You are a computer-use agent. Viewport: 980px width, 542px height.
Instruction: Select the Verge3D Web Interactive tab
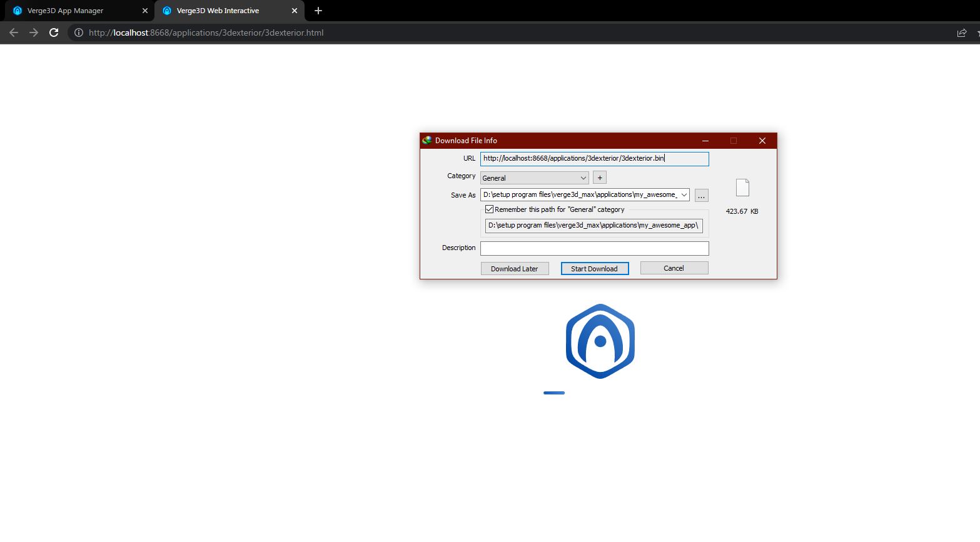click(x=230, y=11)
